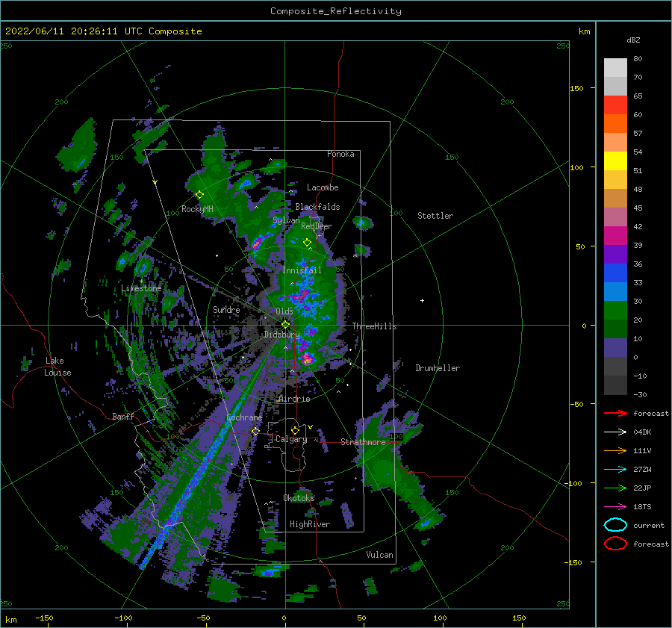Click the Lacombe town label

(x=323, y=187)
